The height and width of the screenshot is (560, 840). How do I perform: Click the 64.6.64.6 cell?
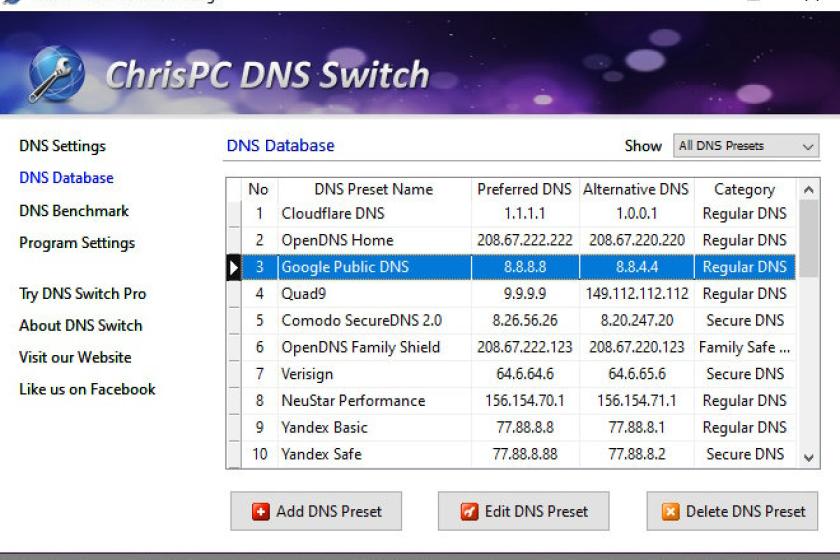pyautogui.click(x=525, y=374)
